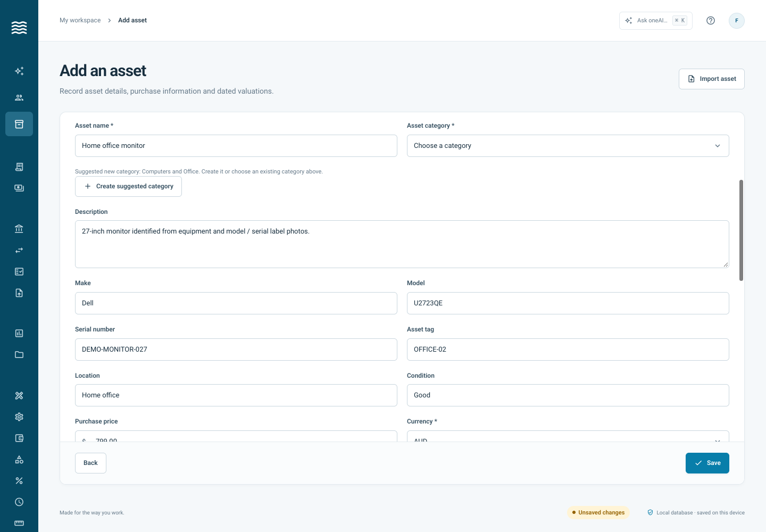Open the clock icon in sidebar
This screenshot has height=532, width=766.
click(19, 502)
